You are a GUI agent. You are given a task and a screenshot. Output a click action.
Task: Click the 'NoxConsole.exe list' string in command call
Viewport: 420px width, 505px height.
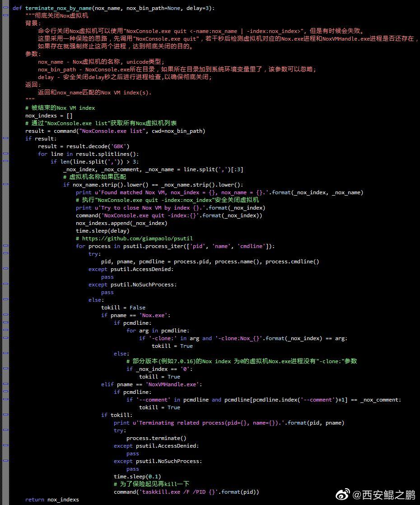coord(112,131)
